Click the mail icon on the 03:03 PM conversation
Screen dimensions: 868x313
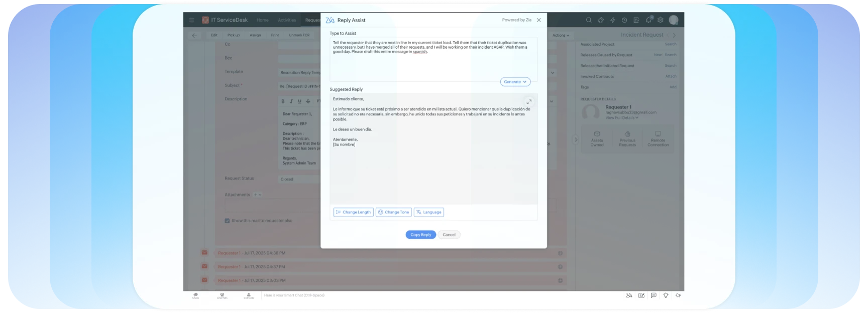[204, 280]
